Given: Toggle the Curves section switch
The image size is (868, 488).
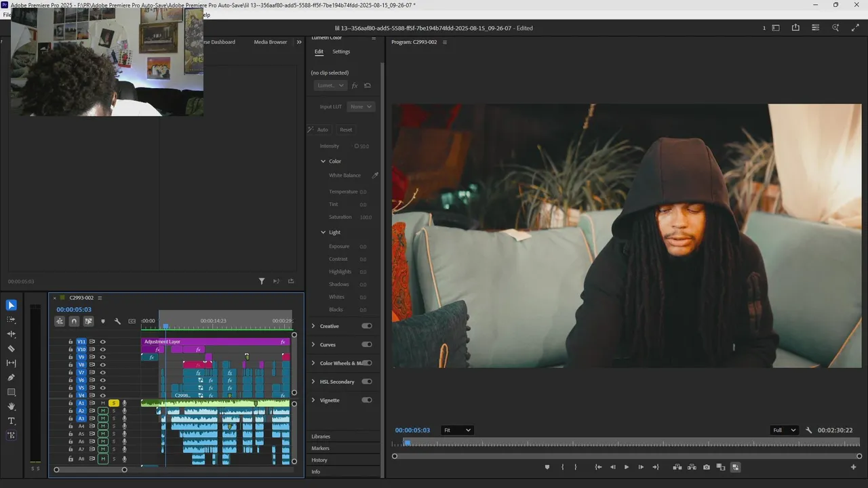Looking at the screenshot, I should [x=367, y=344].
